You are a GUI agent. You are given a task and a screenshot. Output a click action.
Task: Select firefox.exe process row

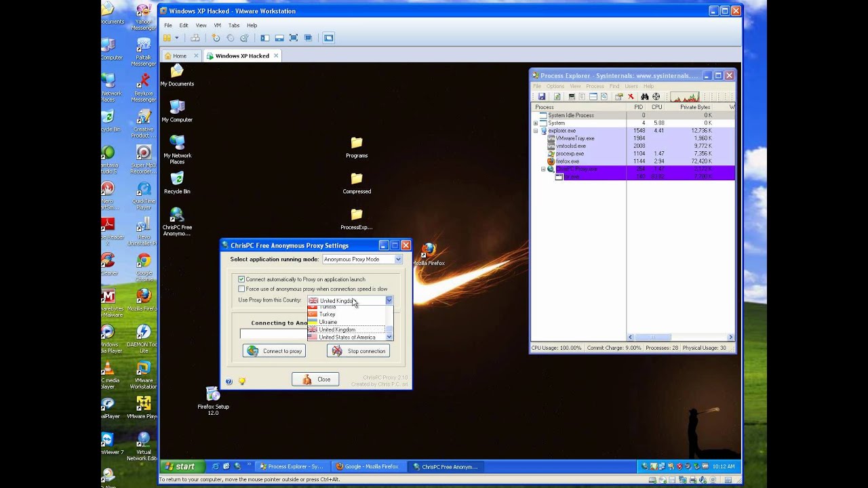tap(632, 161)
